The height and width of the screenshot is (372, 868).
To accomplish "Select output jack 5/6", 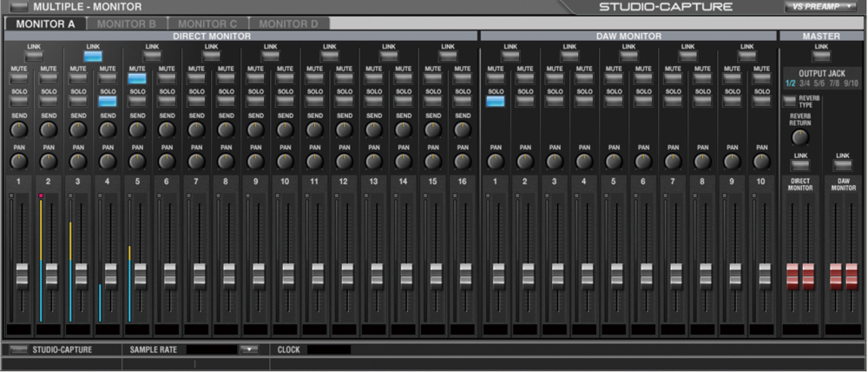I will [x=820, y=83].
